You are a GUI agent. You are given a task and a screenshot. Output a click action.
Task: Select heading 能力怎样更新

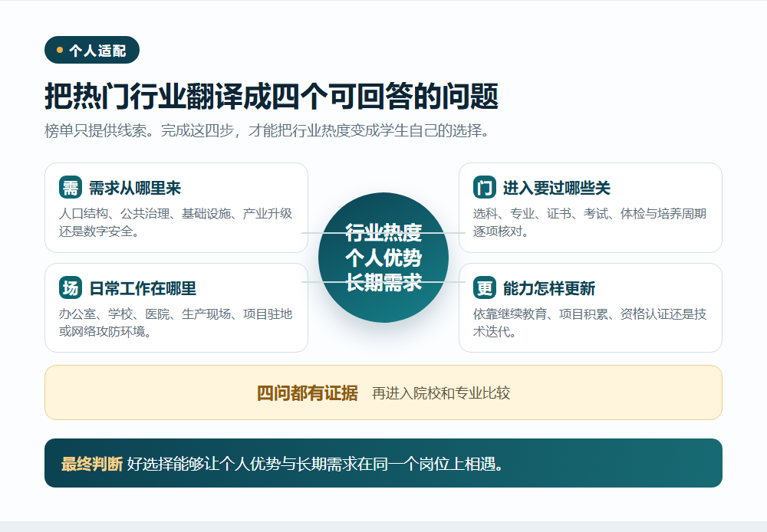coord(549,288)
